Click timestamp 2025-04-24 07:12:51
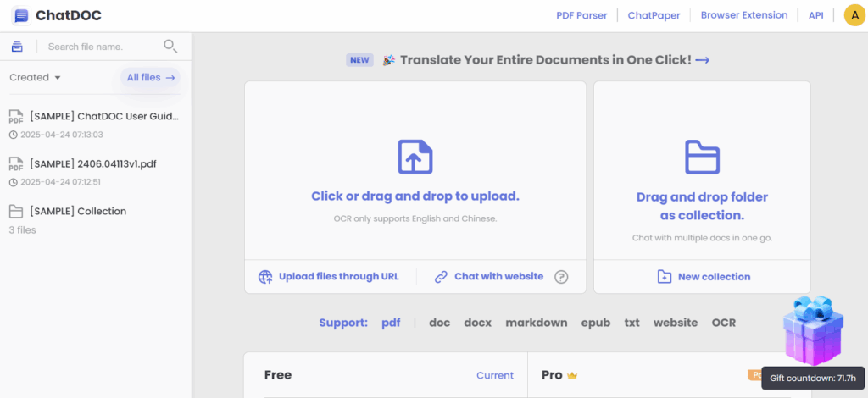The image size is (868, 398). (x=60, y=182)
